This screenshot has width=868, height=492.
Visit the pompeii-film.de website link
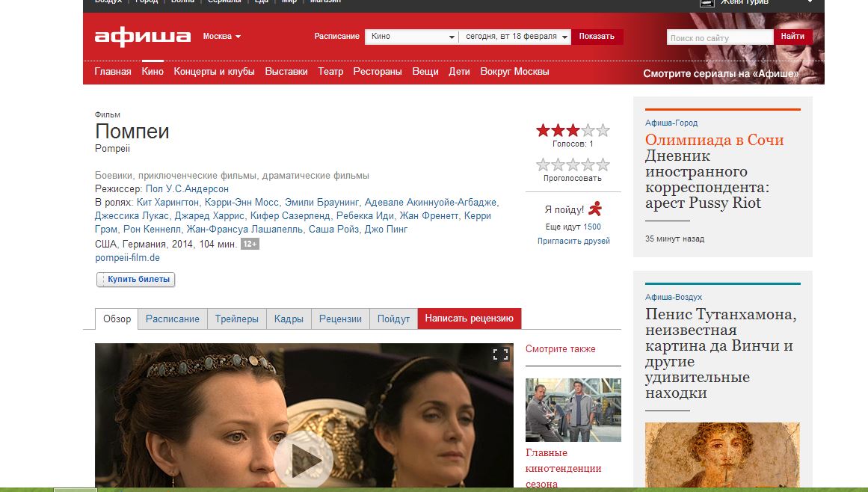127,258
